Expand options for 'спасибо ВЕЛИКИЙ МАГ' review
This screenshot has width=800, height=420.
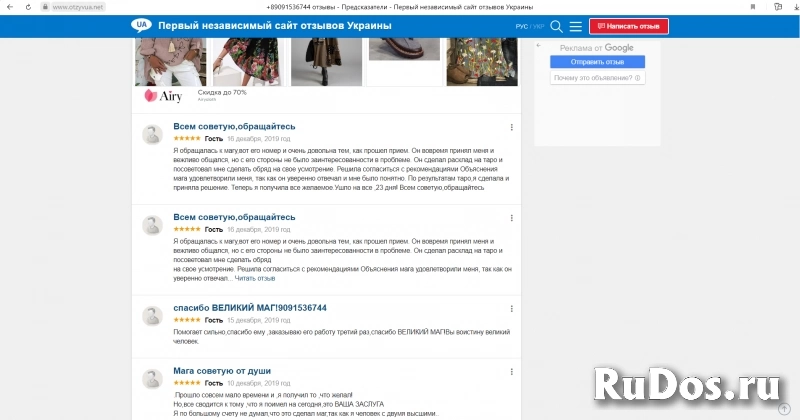pyautogui.click(x=512, y=309)
